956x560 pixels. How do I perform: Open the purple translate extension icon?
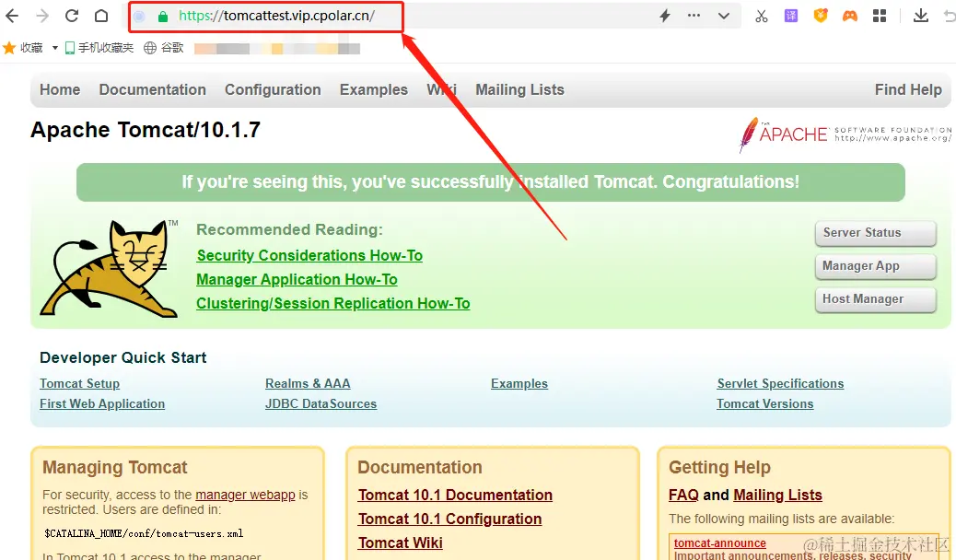[x=791, y=16]
